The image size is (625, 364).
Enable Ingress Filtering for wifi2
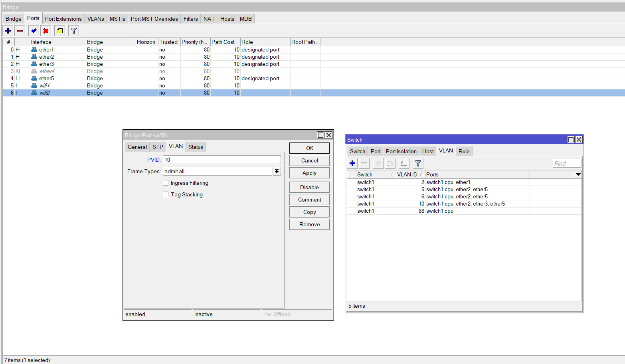166,183
